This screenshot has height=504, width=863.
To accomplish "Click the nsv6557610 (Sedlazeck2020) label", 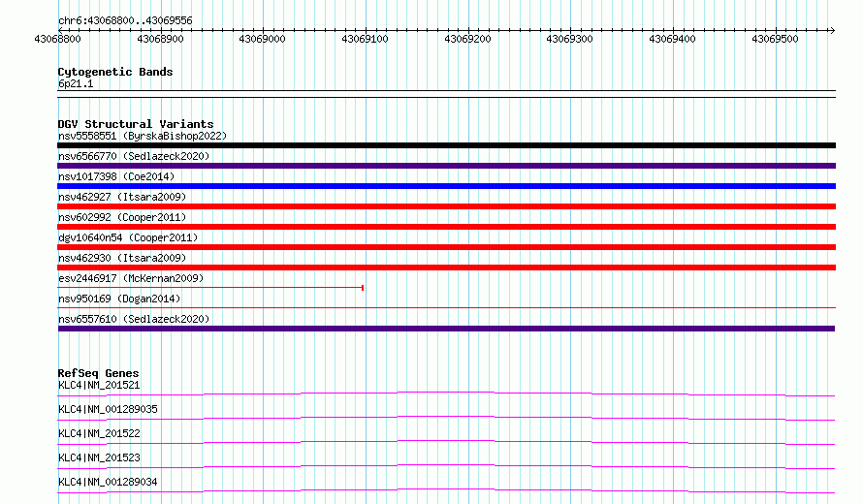I will pos(134,319).
